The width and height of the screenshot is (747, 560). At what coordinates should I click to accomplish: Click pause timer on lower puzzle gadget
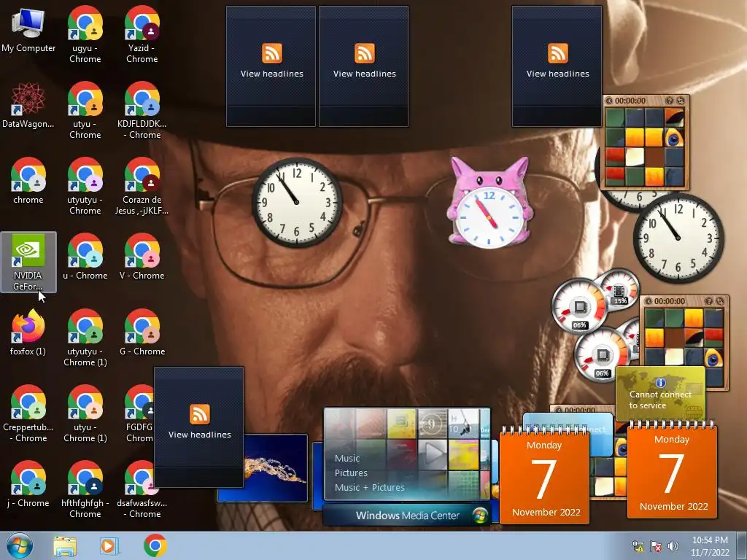coord(649,301)
